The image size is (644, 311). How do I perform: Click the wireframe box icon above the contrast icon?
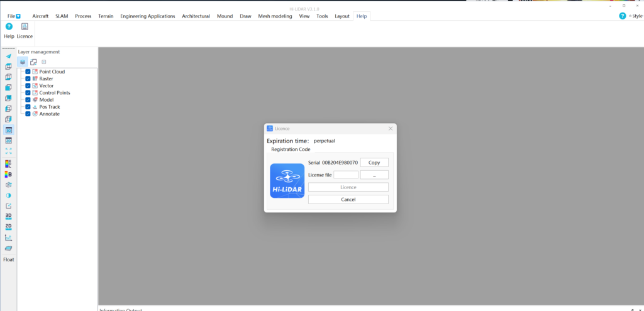9,185
